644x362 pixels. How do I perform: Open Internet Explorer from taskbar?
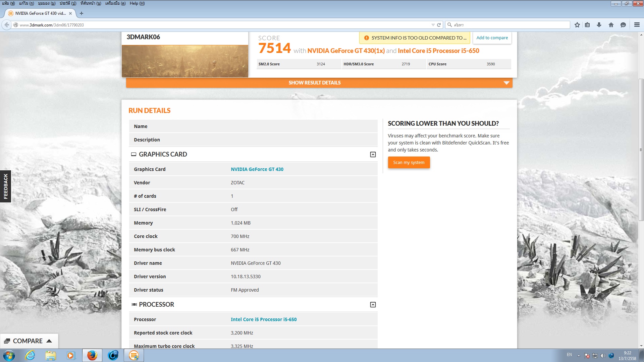point(30,355)
